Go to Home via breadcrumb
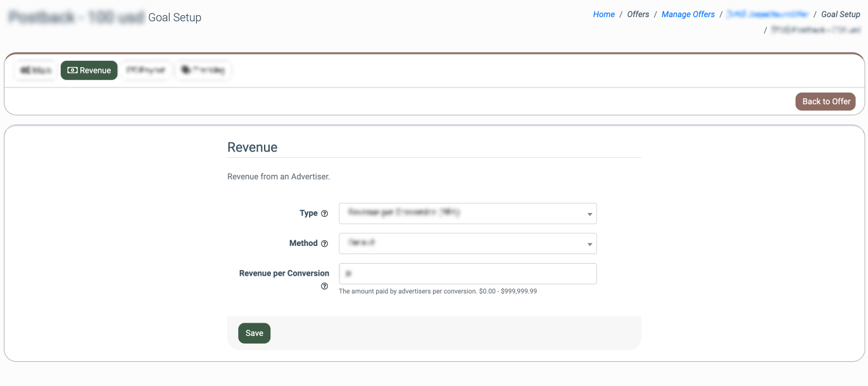This screenshot has height=386, width=868. [603, 14]
